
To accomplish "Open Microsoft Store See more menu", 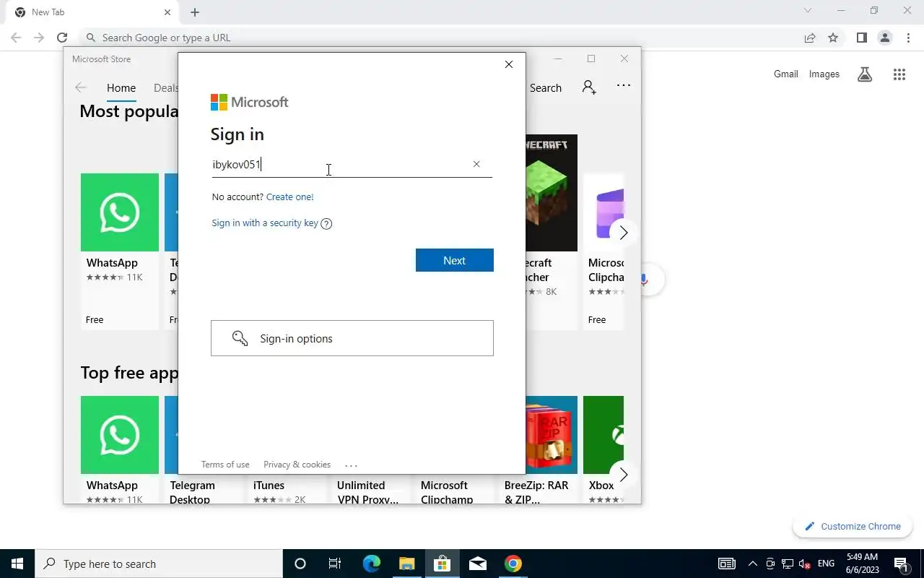I will pyautogui.click(x=624, y=86).
